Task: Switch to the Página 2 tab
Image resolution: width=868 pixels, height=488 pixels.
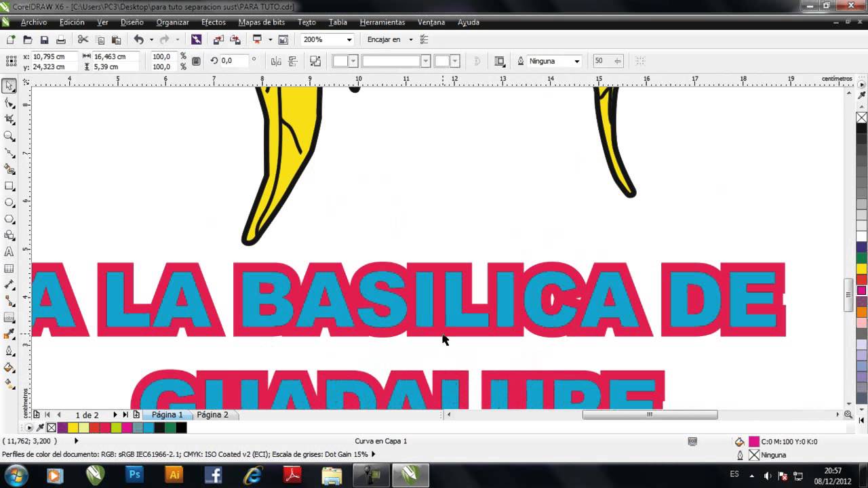Action: (212, 415)
